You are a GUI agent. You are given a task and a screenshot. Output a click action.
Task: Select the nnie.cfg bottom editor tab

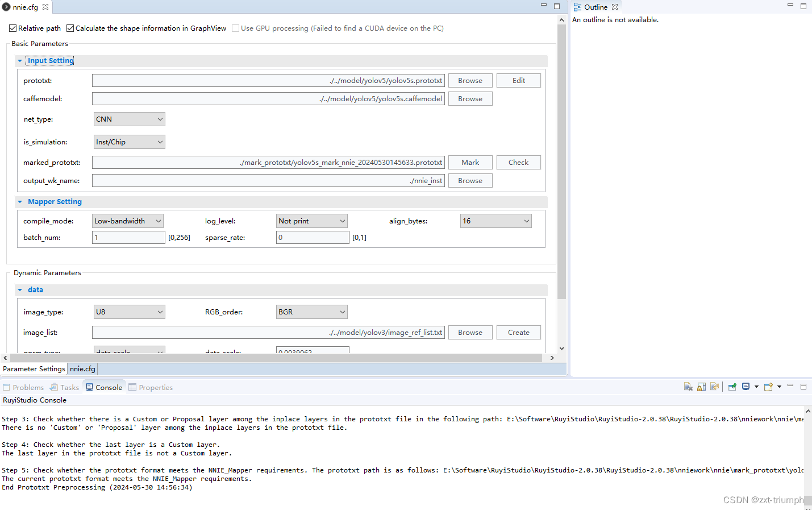(x=82, y=369)
